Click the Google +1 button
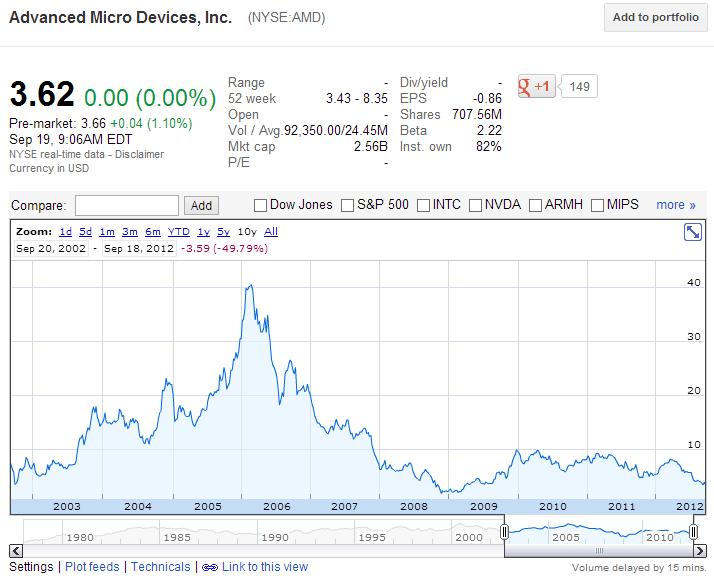Screen dimensions: 714x580 click(x=535, y=86)
